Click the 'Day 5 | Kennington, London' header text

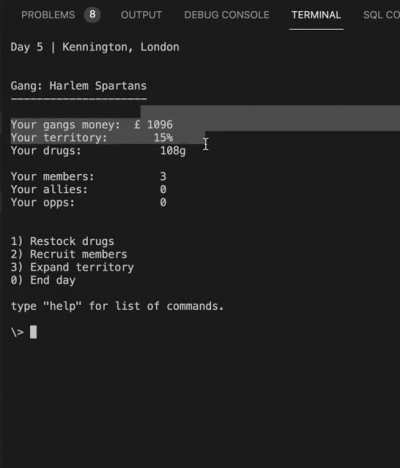coord(95,47)
